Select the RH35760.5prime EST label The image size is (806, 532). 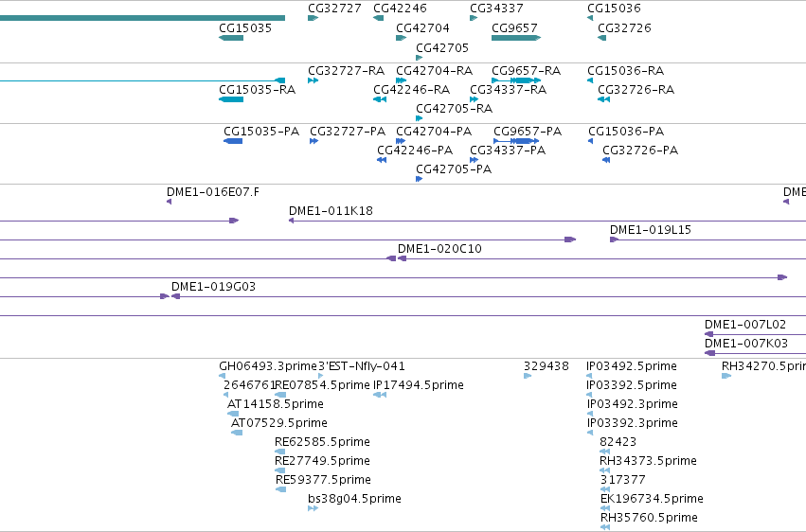[x=649, y=518]
